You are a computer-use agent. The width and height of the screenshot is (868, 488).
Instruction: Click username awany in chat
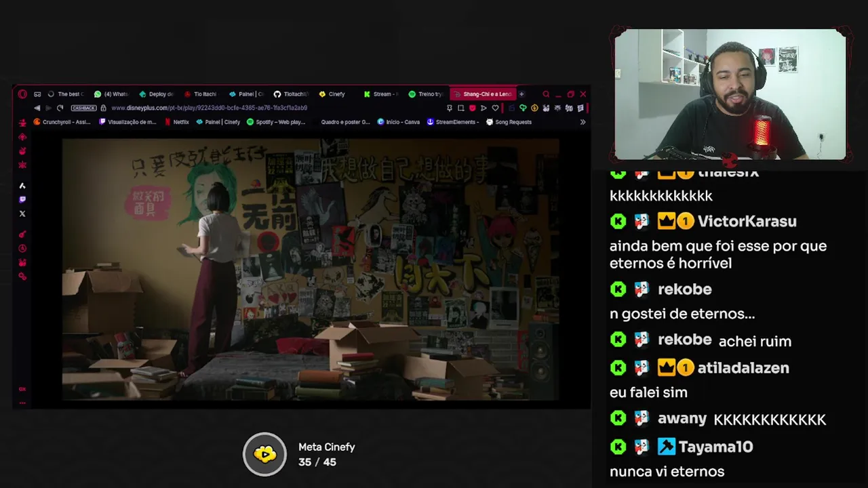(x=682, y=419)
